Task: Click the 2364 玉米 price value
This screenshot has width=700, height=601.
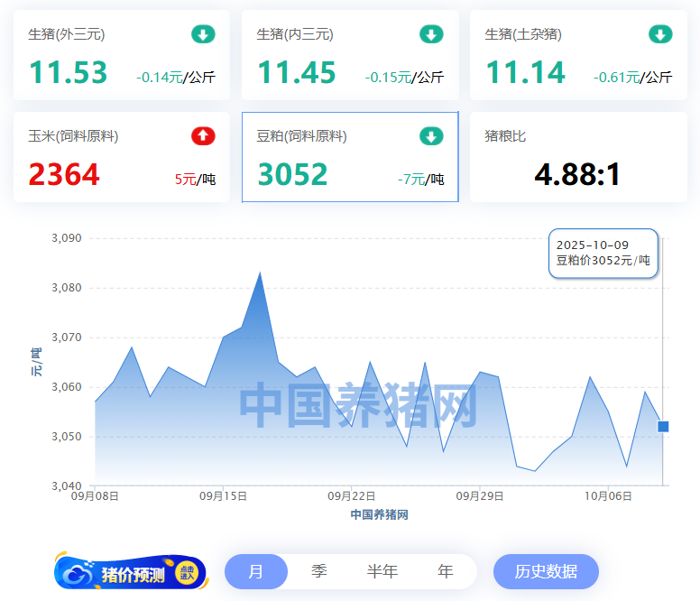Action: (64, 174)
